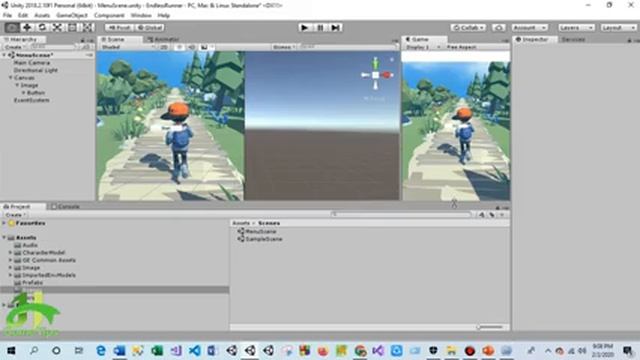Toggle scene lighting button
Viewport: 640px width, 360px height.
pyautogui.click(x=179, y=47)
